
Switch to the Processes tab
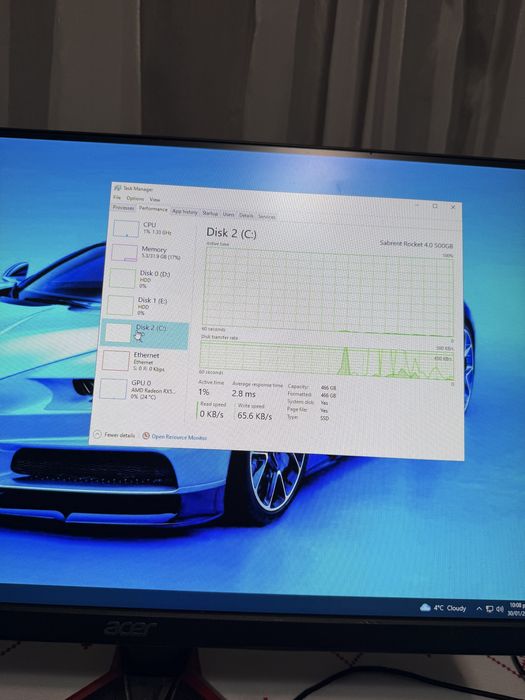124,208
